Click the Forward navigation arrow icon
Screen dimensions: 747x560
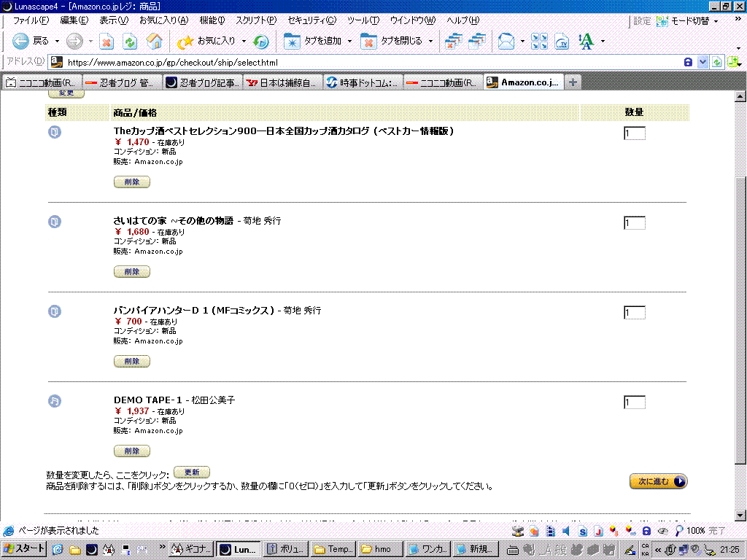tap(74, 42)
